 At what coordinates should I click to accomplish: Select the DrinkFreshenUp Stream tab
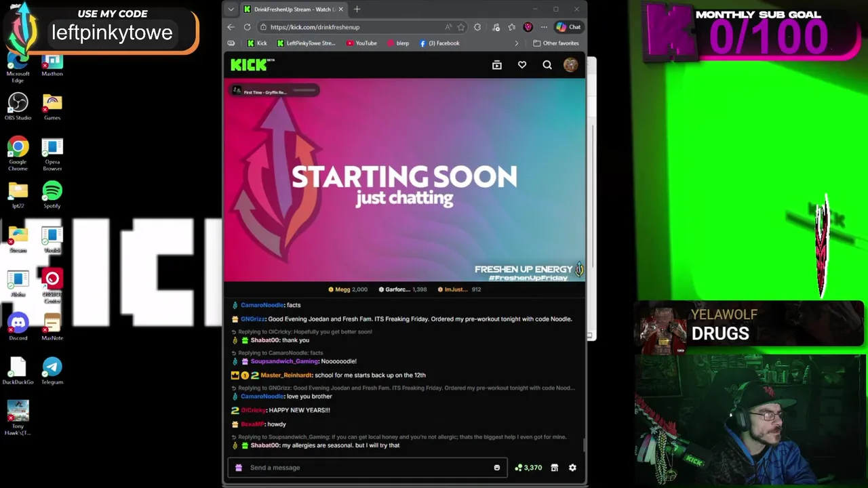pyautogui.click(x=293, y=9)
